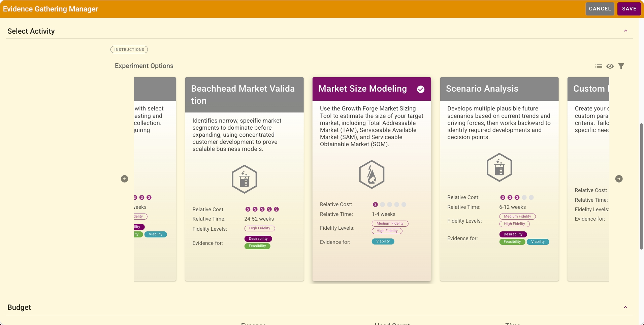Viewport: 644px width, 325px height.
Task: Click the left carousel arrow
Action: pos(125,179)
